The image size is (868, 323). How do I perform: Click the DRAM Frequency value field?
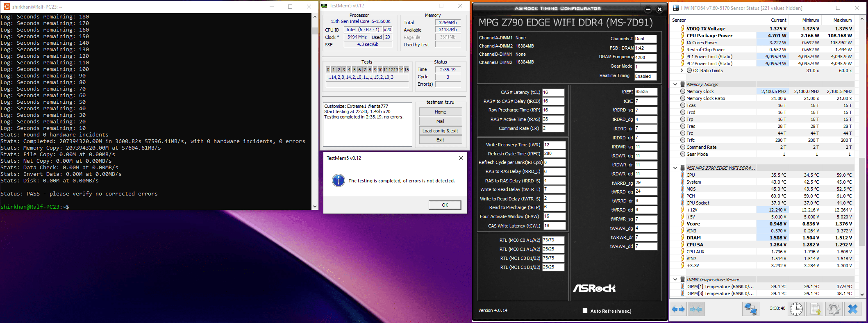[x=645, y=57]
